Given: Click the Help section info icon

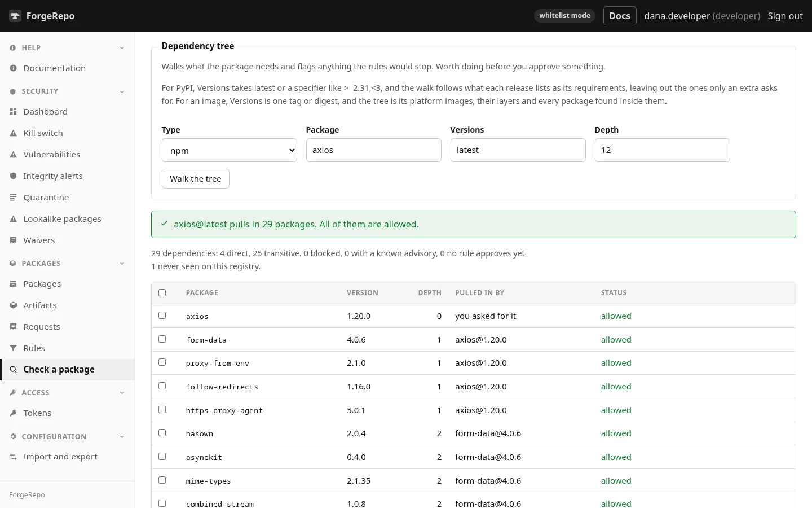Looking at the screenshot, I should [x=12, y=48].
